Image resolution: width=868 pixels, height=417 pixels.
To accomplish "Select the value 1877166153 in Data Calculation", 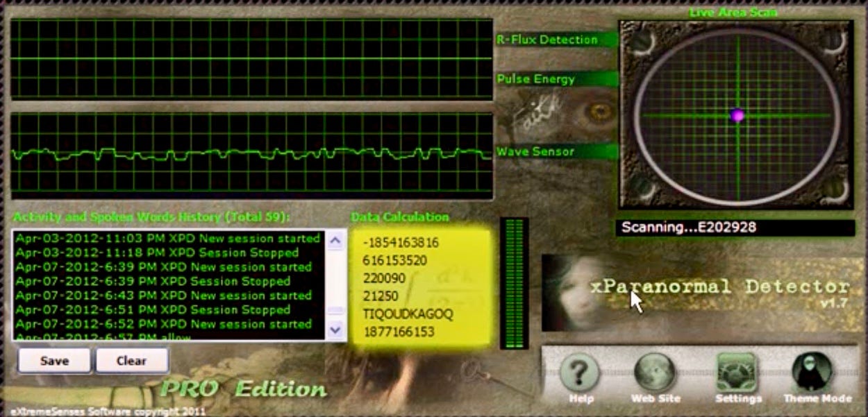I will click(x=398, y=332).
